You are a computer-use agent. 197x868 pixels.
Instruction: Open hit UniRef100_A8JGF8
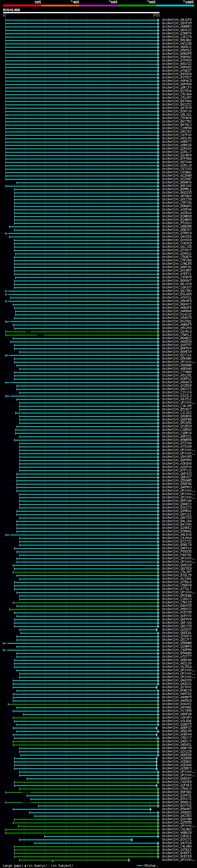[177, 20]
